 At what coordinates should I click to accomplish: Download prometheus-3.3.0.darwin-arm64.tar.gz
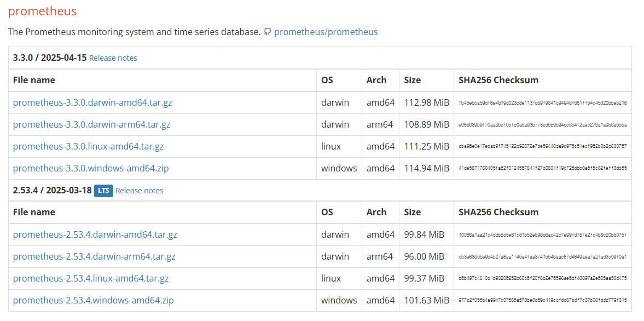[91, 124]
